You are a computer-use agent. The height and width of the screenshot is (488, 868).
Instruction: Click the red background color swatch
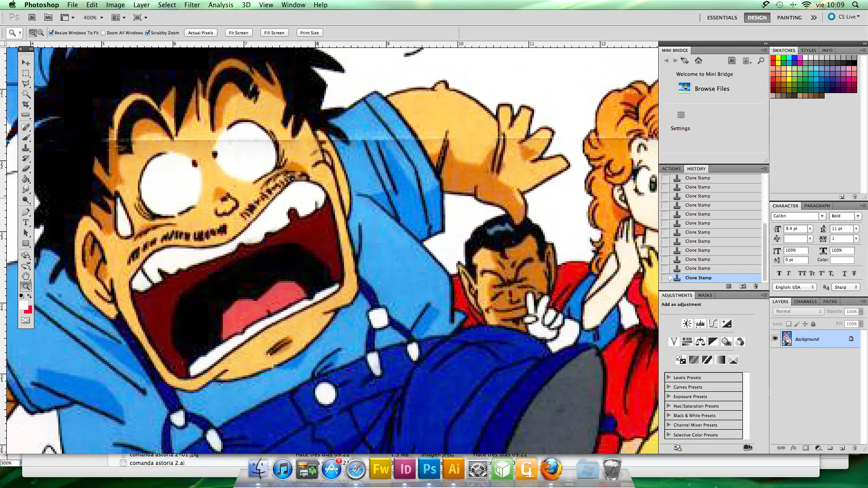pyautogui.click(x=29, y=310)
